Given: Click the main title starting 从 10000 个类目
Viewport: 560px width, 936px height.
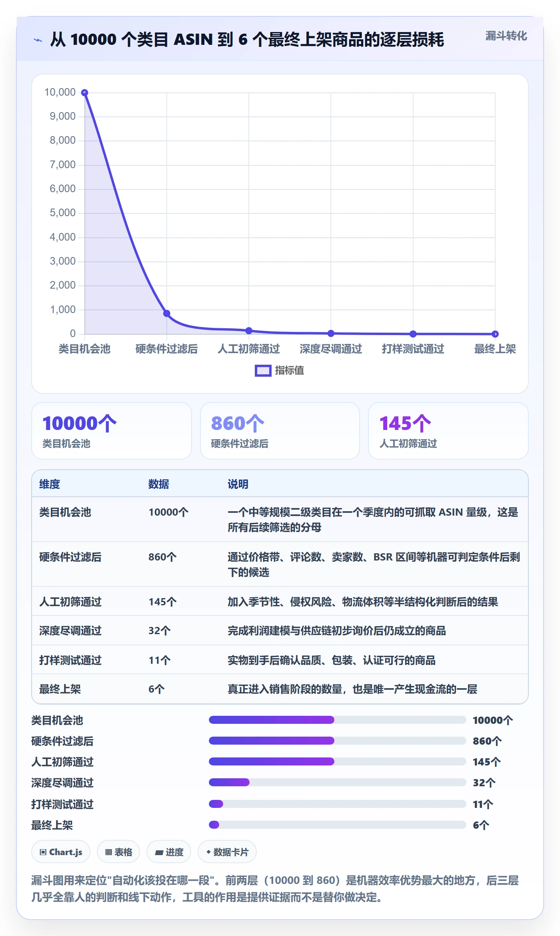Looking at the screenshot, I should click(247, 40).
